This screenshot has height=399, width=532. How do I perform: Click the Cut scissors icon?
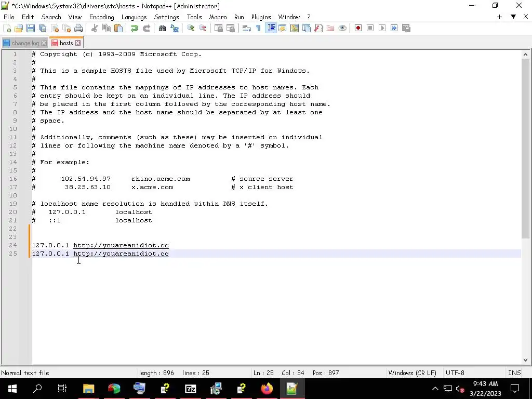[95, 28]
